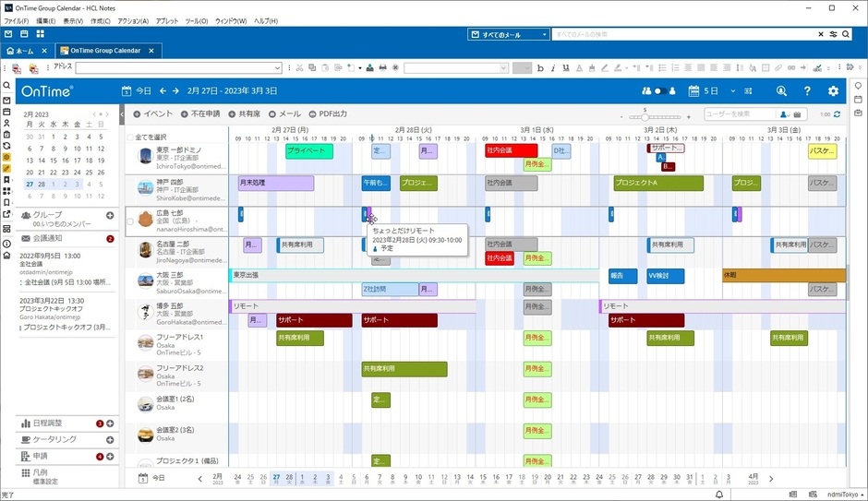Click the zoom slider minus button
Screen dimensions: 868x501
coord(622,116)
